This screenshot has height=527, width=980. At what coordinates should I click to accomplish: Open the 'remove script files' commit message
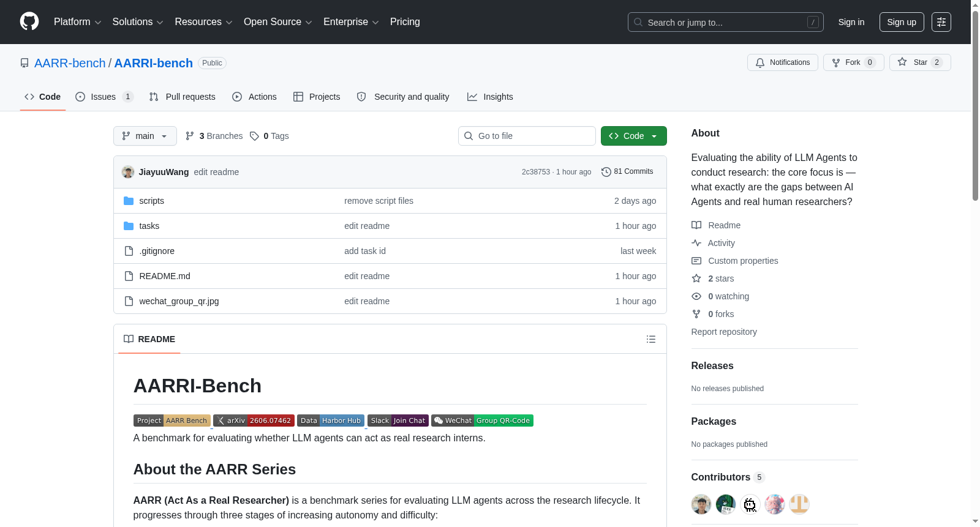tap(379, 201)
